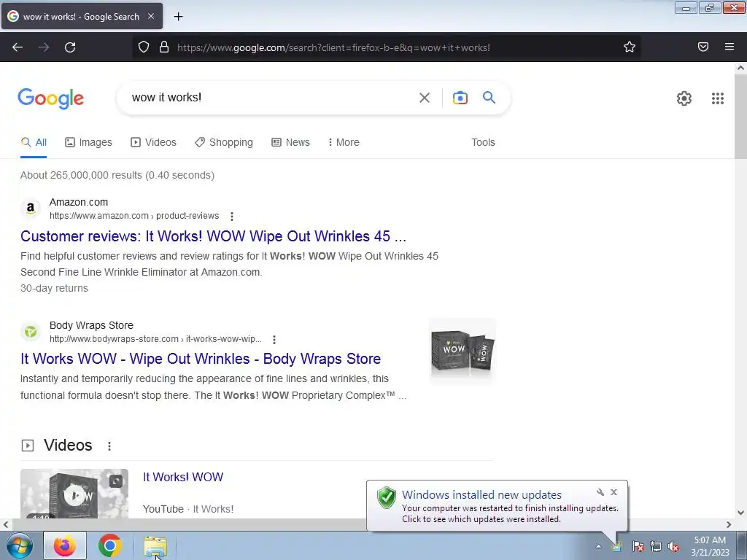
Task: Click the WOW product image thumbnail
Action: [x=462, y=351]
